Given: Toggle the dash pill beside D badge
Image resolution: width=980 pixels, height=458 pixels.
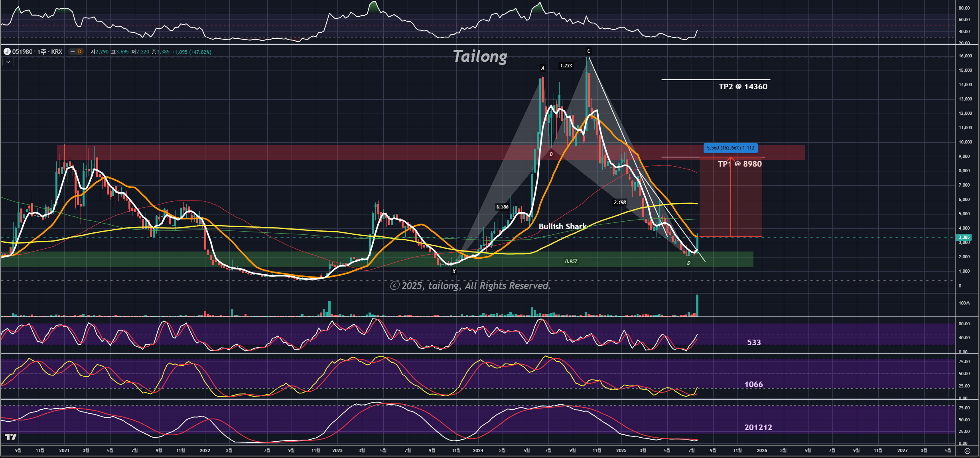Looking at the screenshot, I should [x=73, y=51].
